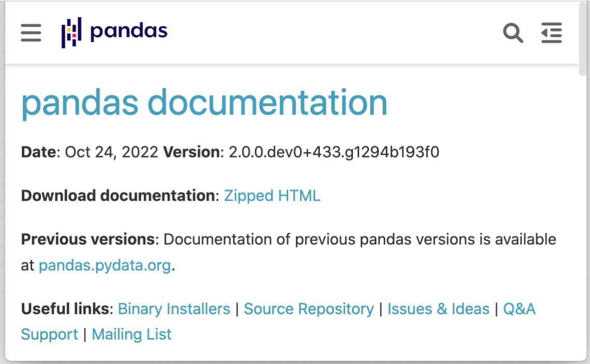Download the Zipped HTML documentation
The image size is (590, 364).
coord(272,196)
